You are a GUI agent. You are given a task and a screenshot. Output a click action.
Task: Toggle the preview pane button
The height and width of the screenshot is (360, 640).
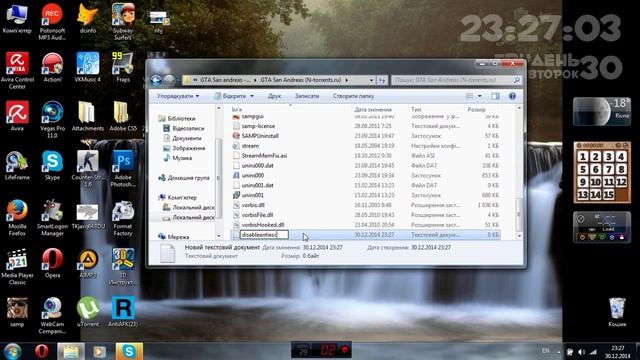[x=495, y=96]
